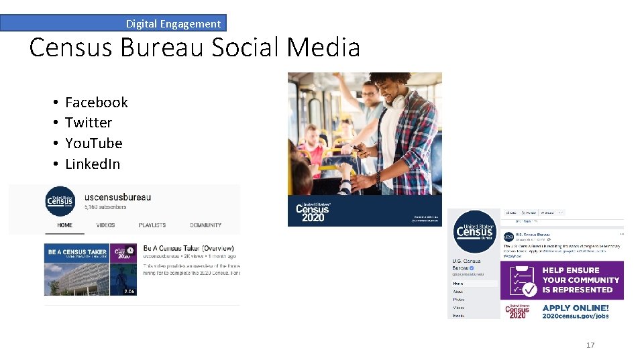The height and width of the screenshot is (362, 644).
Task: Click the LinkedIn bullet item
Action: click(93, 164)
